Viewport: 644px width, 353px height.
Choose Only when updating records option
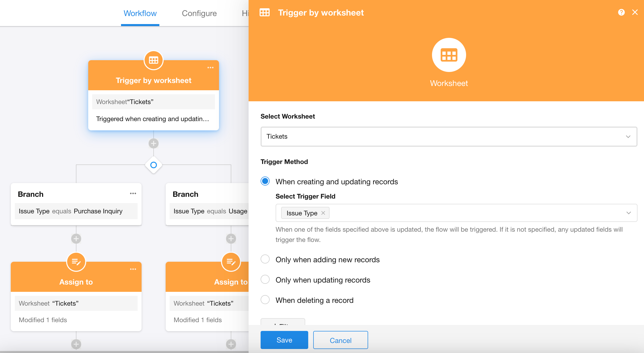[x=265, y=280]
